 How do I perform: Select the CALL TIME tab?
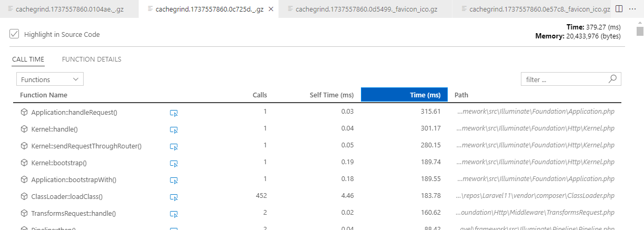28,59
